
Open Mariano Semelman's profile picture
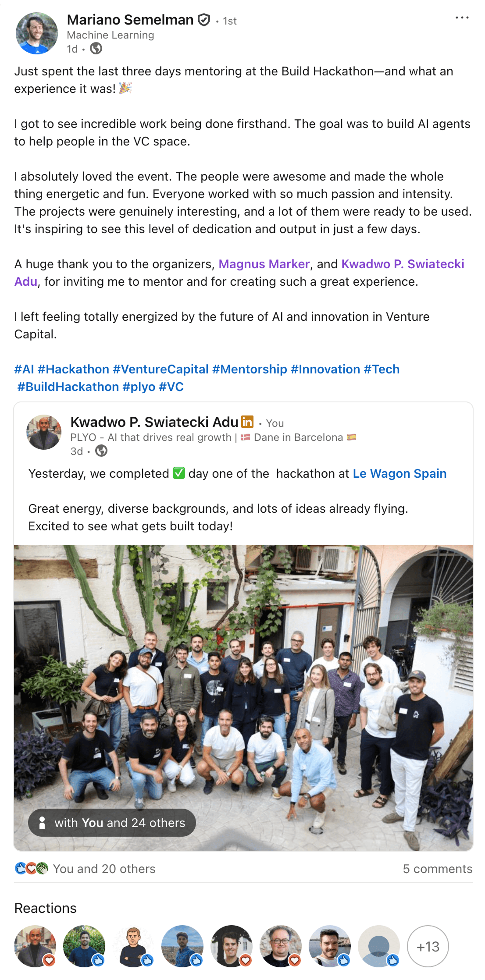click(37, 33)
